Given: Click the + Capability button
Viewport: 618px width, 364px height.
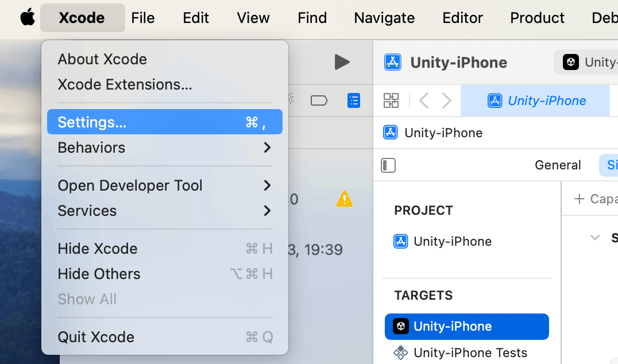Looking at the screenshot, I should [596, 199].
